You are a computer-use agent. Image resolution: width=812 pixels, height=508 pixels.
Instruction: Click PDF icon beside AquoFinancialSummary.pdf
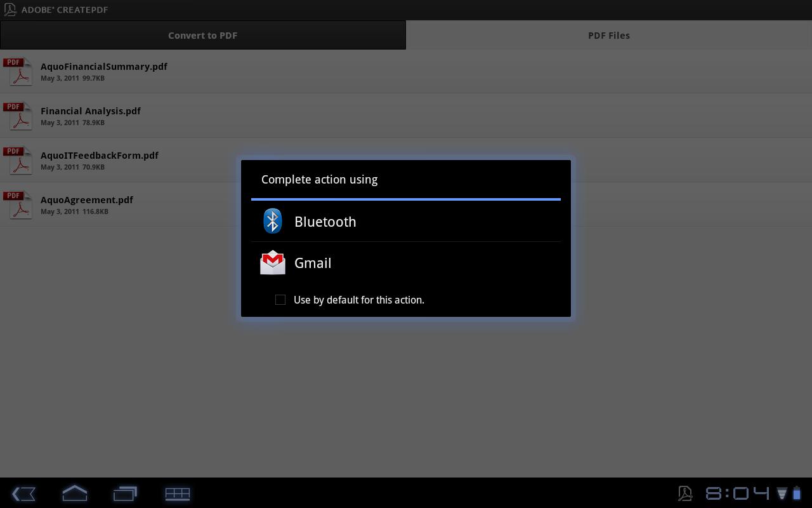(18, 71)
